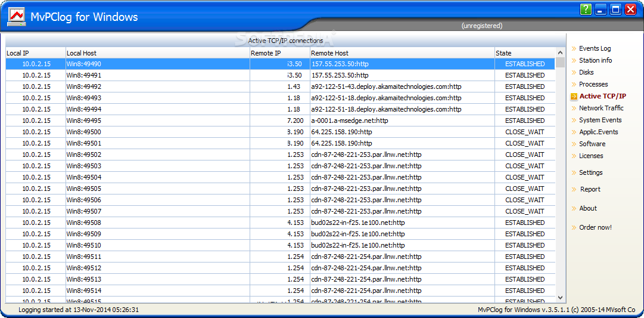
Task: Open the Licenses page
Action: (x=591, y=156)
